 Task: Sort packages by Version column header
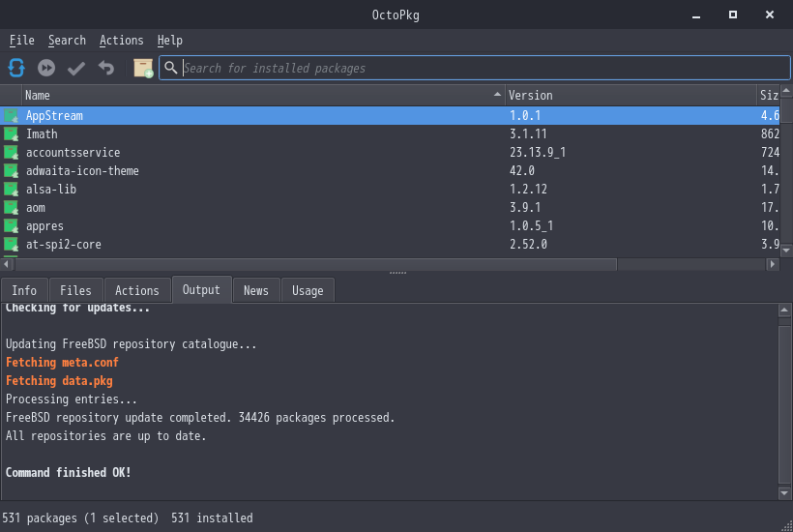[629, 96]
